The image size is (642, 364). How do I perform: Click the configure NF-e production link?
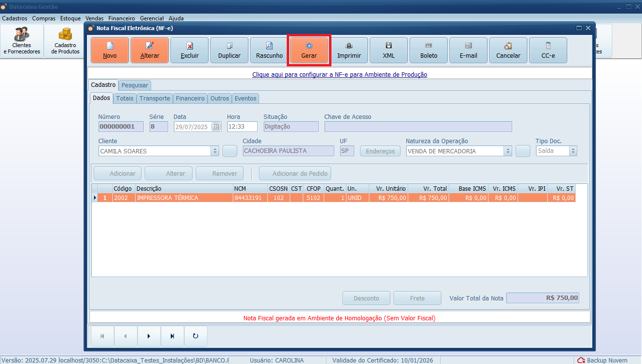tap(339, 75)
